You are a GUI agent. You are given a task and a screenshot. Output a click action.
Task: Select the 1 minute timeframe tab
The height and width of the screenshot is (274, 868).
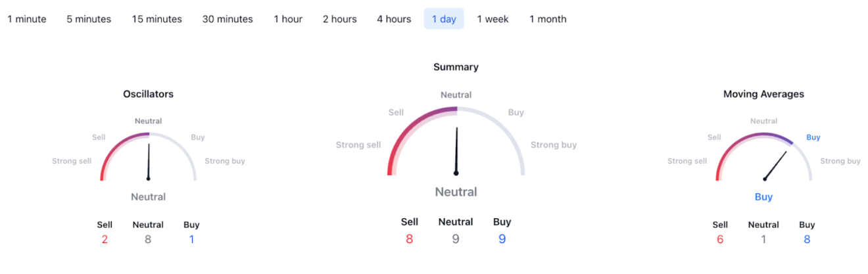[x=27, y=19]
